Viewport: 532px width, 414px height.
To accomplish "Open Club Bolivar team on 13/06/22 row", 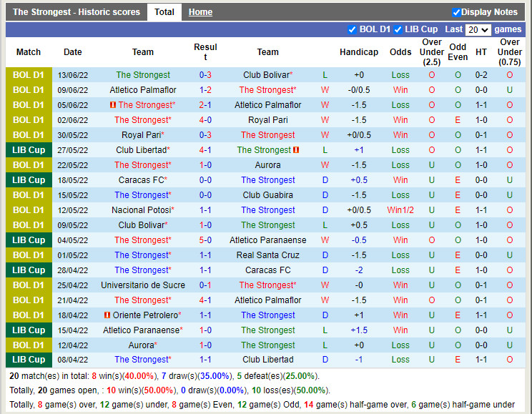I will click(267, 75).
